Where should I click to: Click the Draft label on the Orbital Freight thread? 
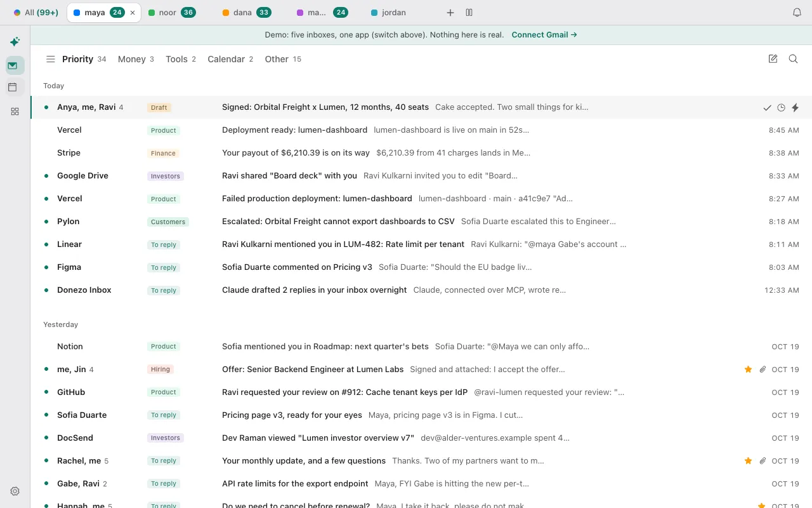click(x=159, y=107)
